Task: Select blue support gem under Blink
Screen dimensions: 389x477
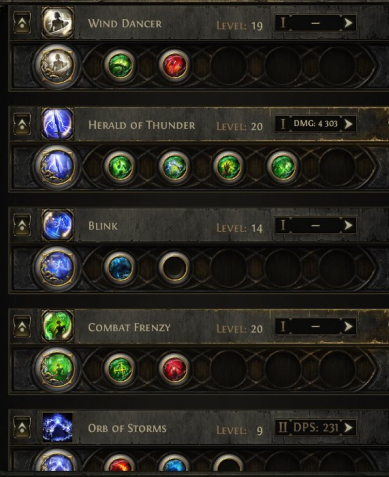Action: pyautogui.click(x=120, y=267)
